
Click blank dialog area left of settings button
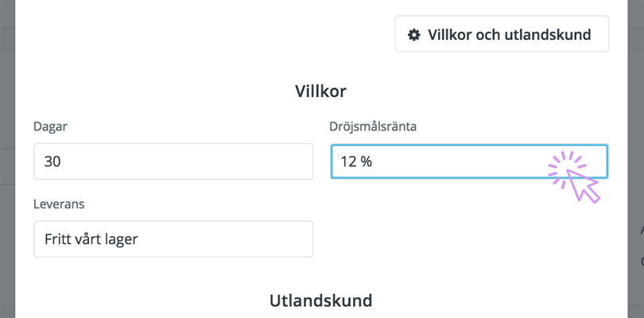[x=205, y=33]
